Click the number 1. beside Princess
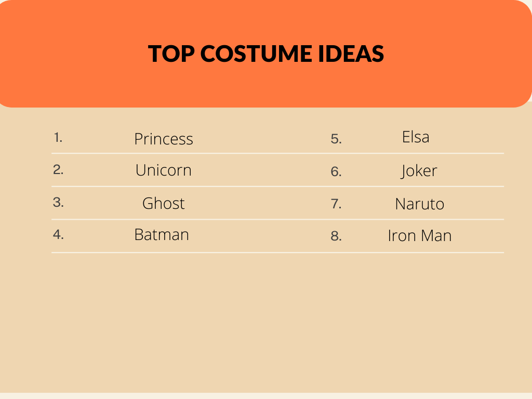The width and height of the screenshot is (532, 399). point(58,138)
